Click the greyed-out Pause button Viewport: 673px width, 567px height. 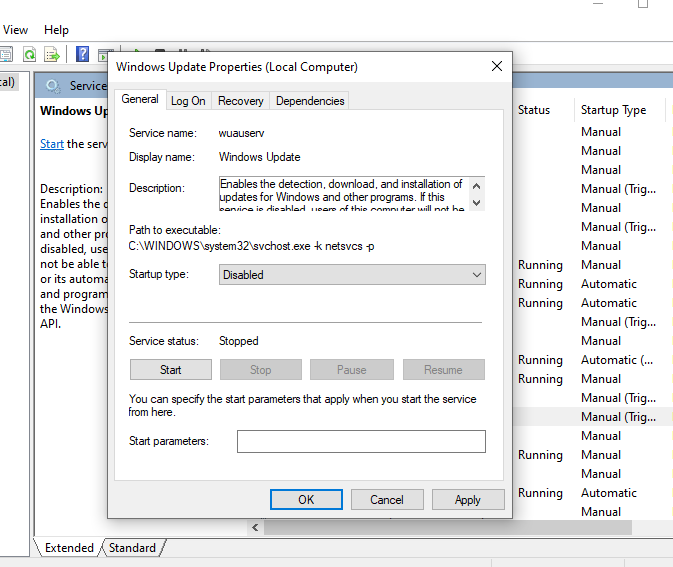[352, 370]
